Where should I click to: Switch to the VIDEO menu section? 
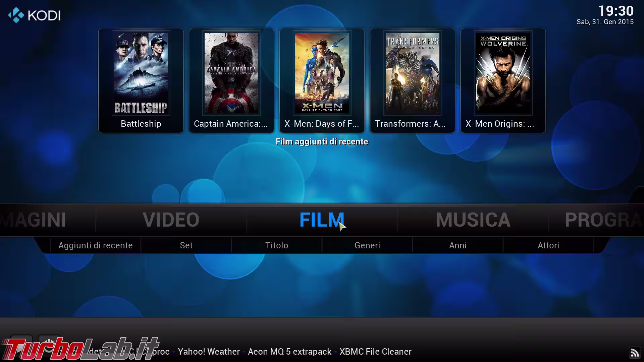click(x=171, y=220)
